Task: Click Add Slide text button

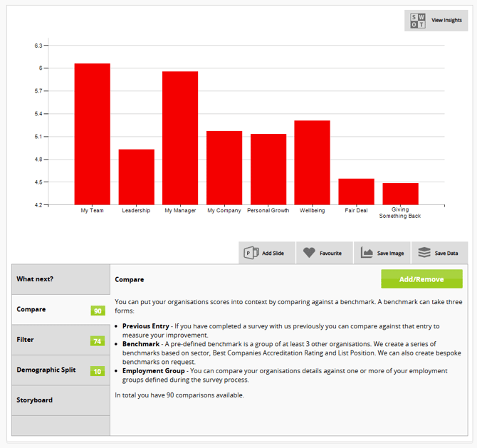Action: coord(273,254)
